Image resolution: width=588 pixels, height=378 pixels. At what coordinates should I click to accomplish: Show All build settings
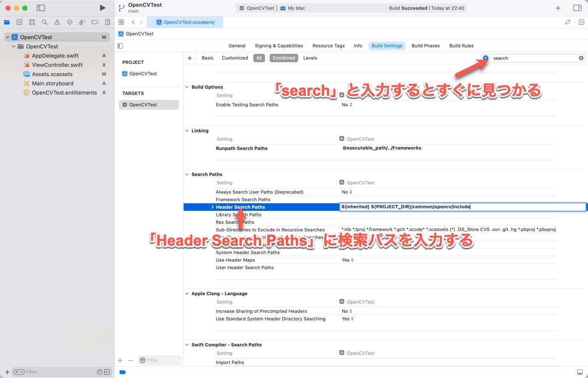[x=259, y=58]
